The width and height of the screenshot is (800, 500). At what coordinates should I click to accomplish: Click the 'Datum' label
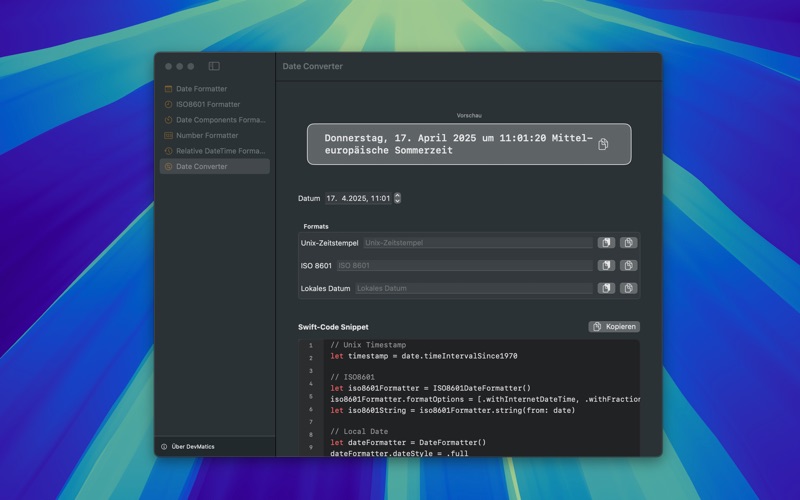[309, 198]
